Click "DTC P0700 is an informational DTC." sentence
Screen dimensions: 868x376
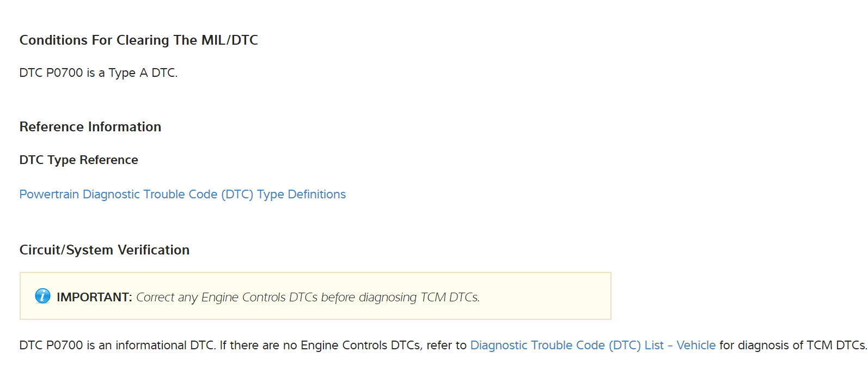118,345
